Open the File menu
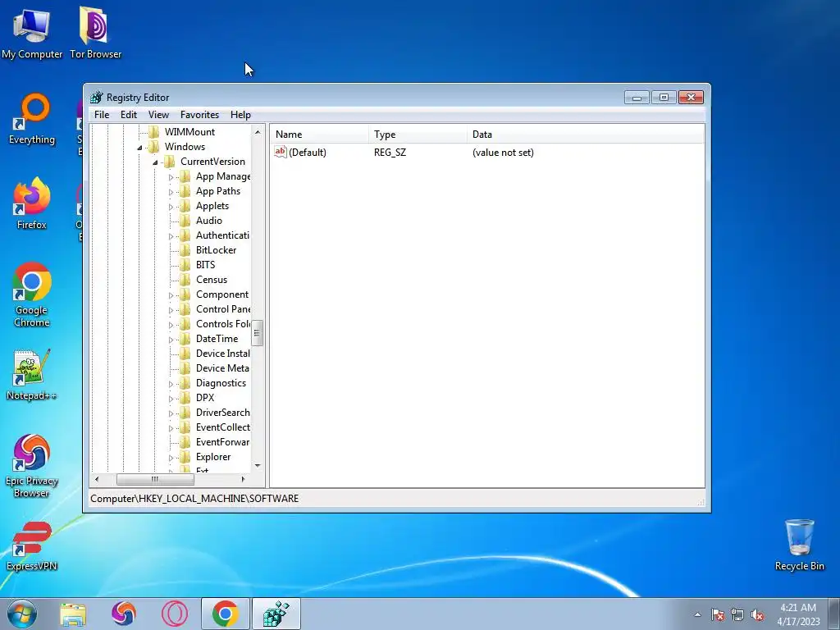The height and width of the screenshot is (630, 840). (x=102, y=115)
